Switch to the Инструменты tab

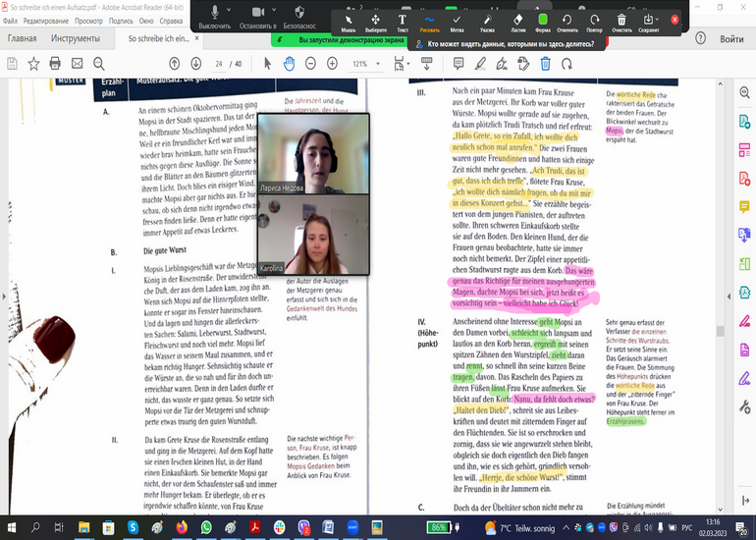76,38
